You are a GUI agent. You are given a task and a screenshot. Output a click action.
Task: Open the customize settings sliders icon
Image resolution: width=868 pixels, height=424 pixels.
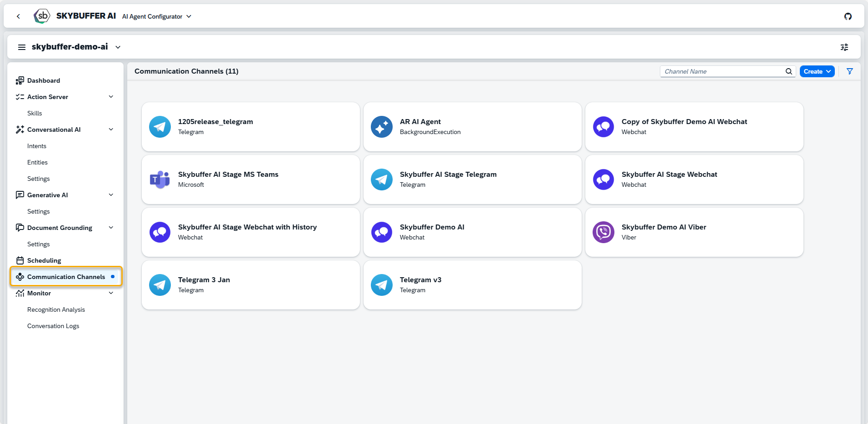[844, 47]
